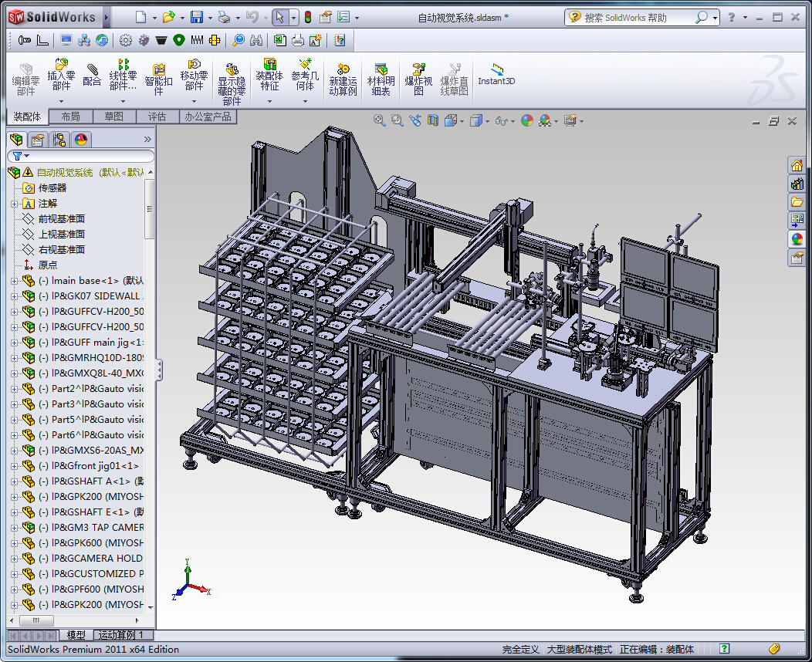Click the feature tree horizontal scrollbar
The image size is (812, 662).
(36, 620)
